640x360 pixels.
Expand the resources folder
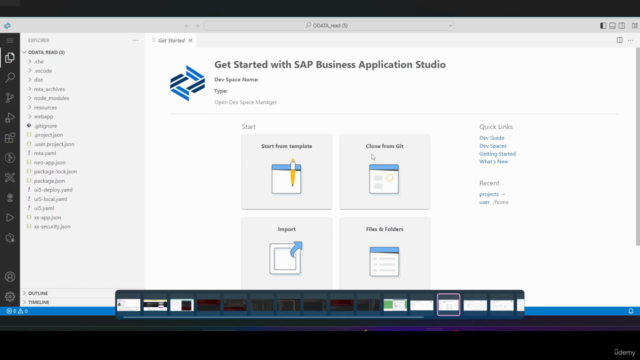(45, 107)
